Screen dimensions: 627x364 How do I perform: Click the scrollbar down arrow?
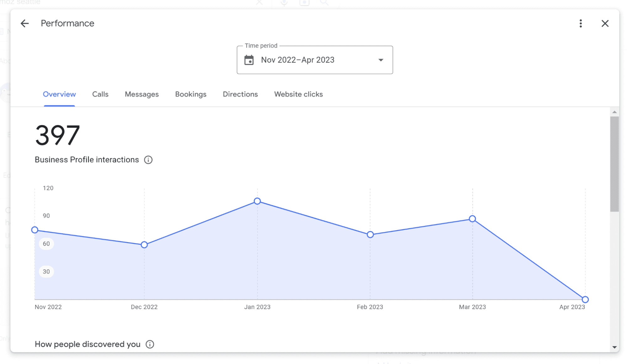pos(614,347)
